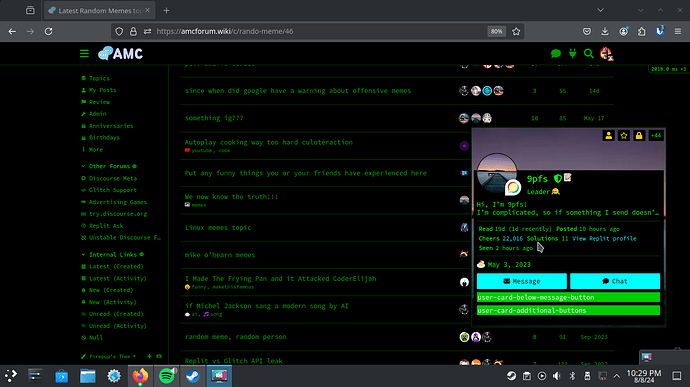Open Steam from the taskbar
This screenshot has width=690, height=387.
(193, 376)
